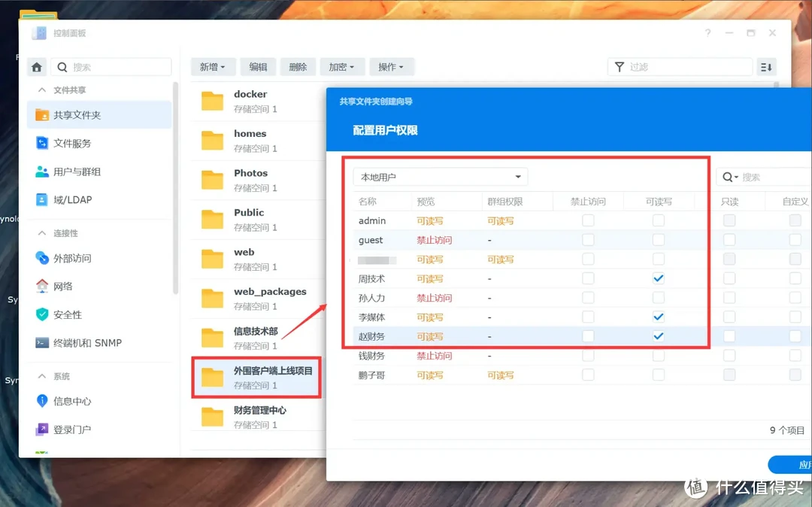This screenshot has width=812, height=507.
Task: Open 共享文件夹 in the sidebar
Action: point(79,114)
